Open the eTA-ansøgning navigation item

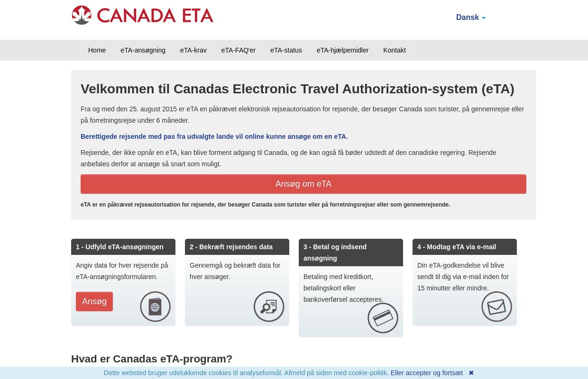[143, 50]
